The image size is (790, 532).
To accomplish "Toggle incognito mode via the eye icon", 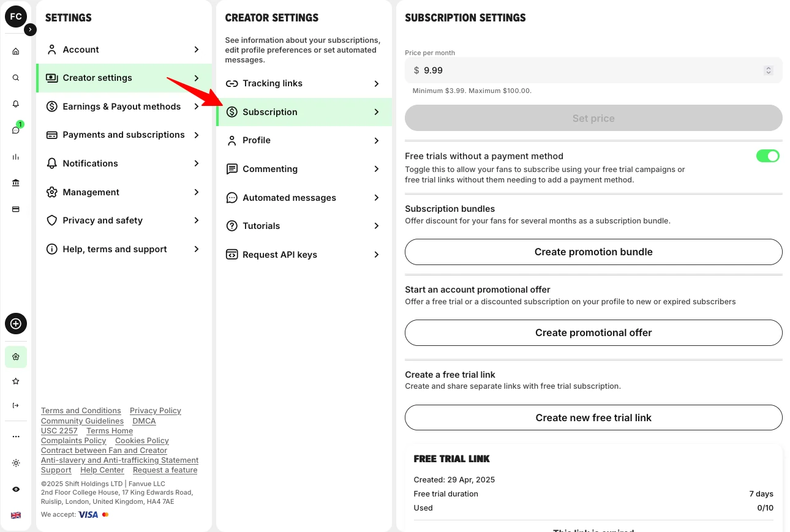I will click(15, 490).
